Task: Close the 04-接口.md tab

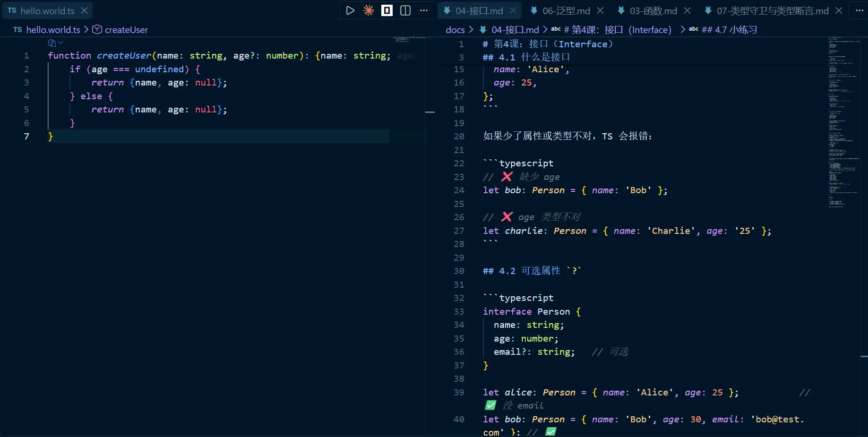Action: 513,10
